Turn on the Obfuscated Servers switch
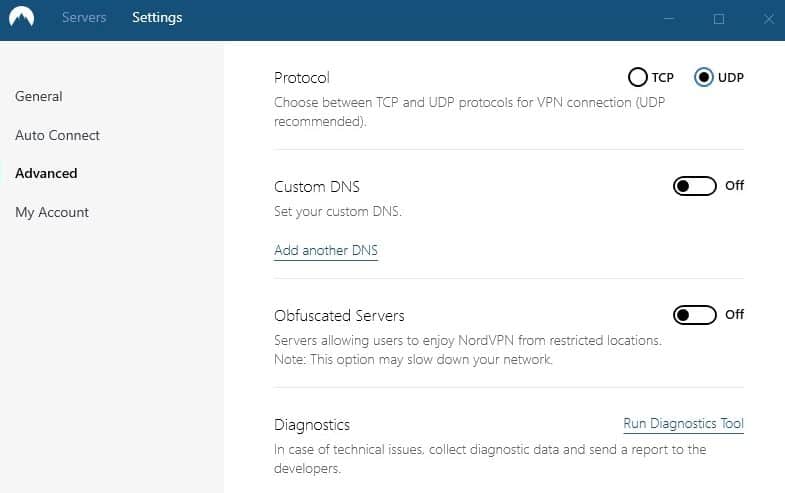This screenshot has height=493, width=785. click(694, 315)
